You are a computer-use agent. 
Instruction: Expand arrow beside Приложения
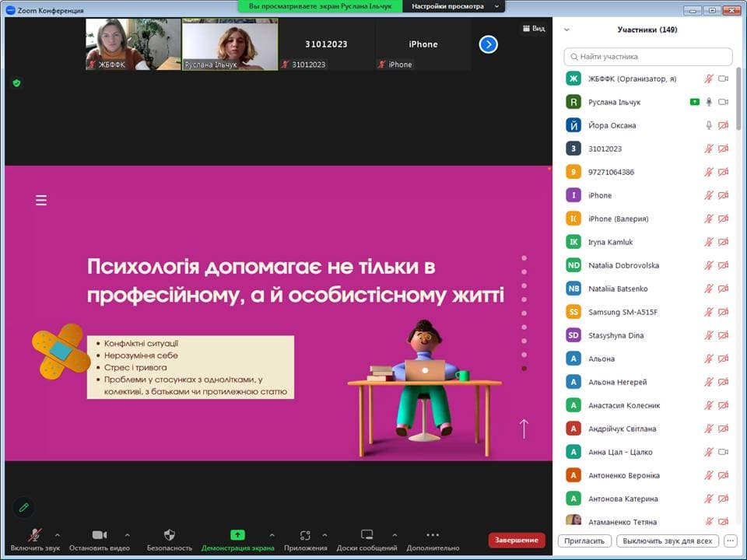(324, 535)
